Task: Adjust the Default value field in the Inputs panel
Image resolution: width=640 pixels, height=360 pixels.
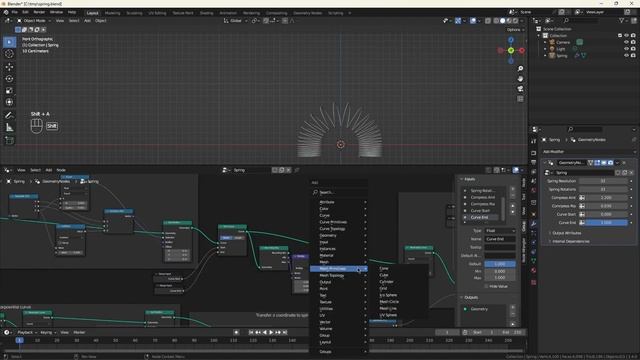Action: coord(500,264)
